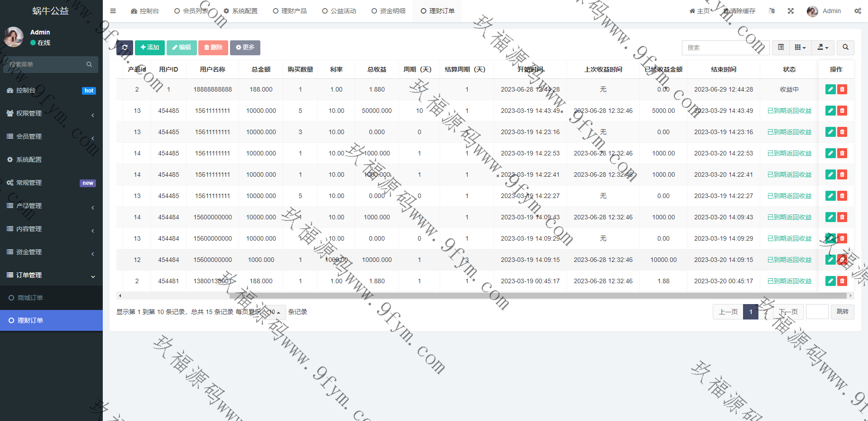The height and width of the screenshot is (421, 868).
Task: Open the export data dropdown
Action: coord(823,48)
